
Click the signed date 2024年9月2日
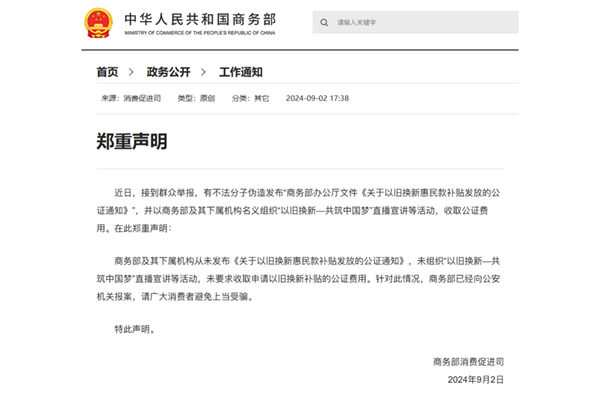[x=476, y=380]
